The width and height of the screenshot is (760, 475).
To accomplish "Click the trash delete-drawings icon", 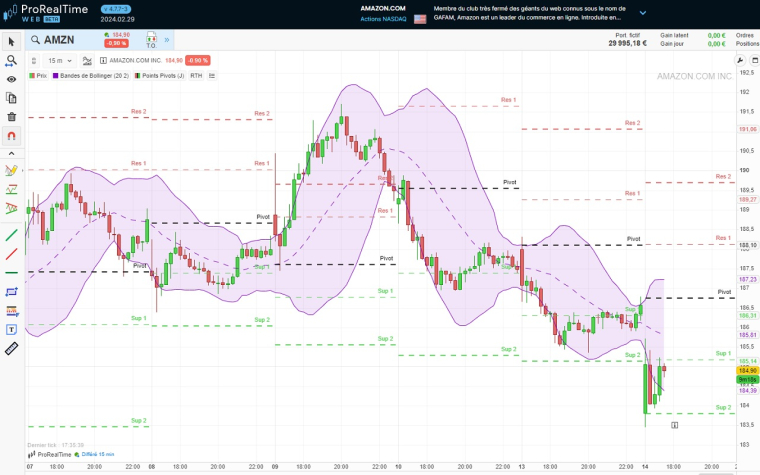I will point(11,117).
